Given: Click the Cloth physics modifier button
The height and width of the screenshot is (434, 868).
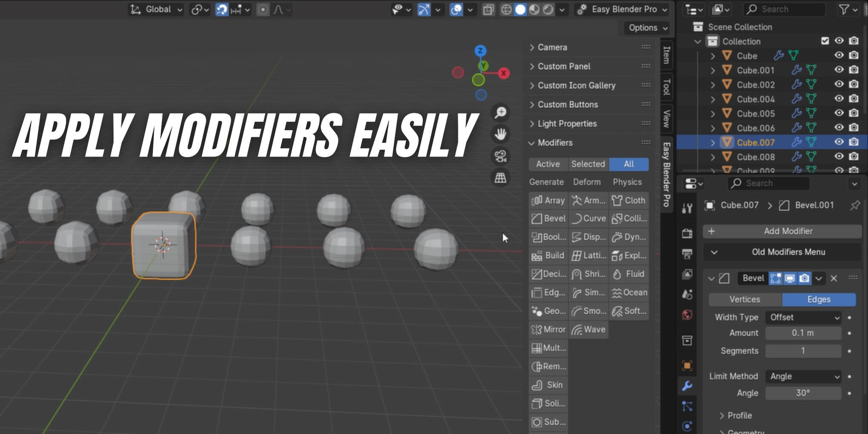Looking at the screenshot, I should pos(629,200).
